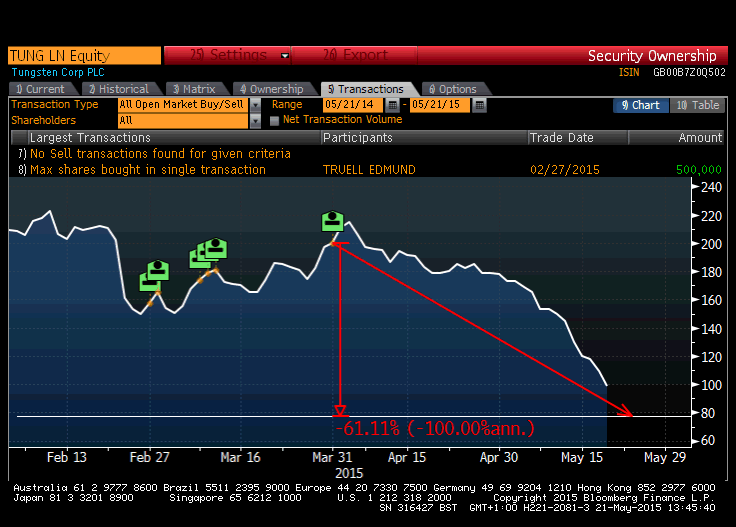Viewport: 736px width, 527px height.
Task: Switch to the Matrix tab
Action: (x=195, y=89)
